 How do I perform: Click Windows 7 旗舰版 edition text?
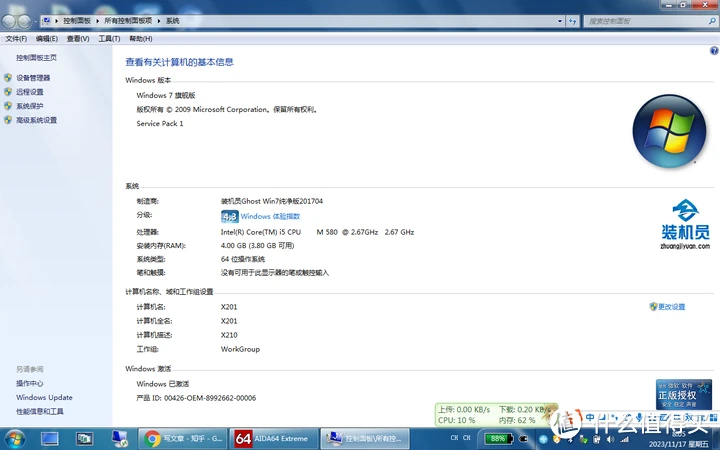tap(166, 95)
